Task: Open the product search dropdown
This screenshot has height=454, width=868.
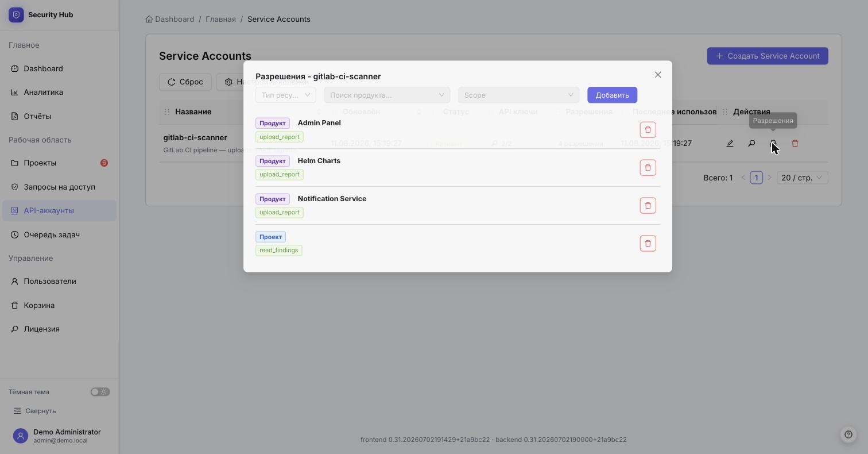Action: (x=387, y=95)
